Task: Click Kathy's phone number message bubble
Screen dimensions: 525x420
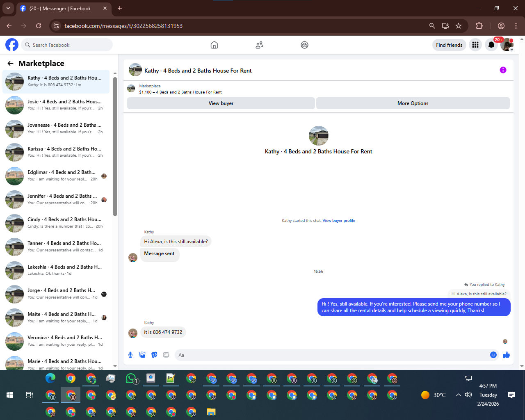Action: pos(163,332)
